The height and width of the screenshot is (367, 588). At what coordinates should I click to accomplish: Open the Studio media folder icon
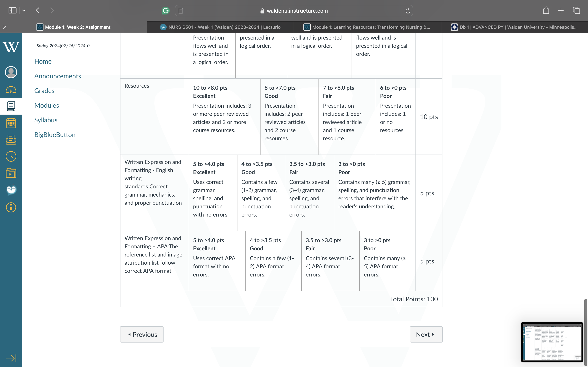11,173
